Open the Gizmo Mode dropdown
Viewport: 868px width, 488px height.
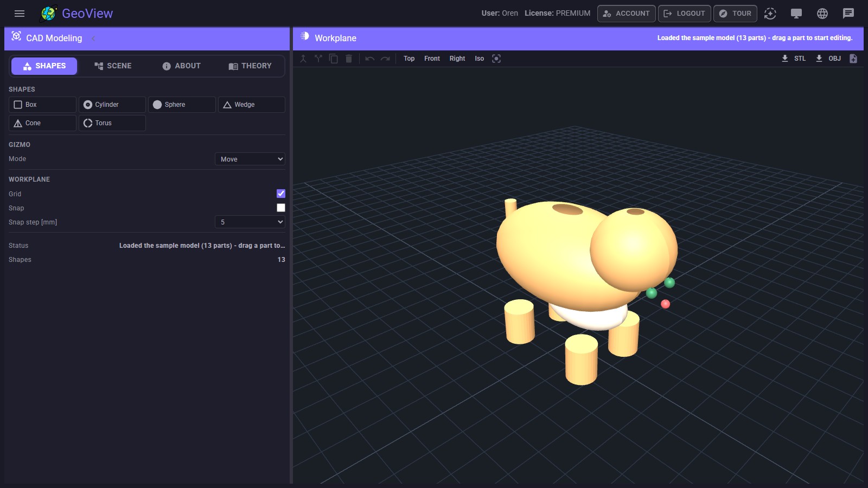coord(250,159)
